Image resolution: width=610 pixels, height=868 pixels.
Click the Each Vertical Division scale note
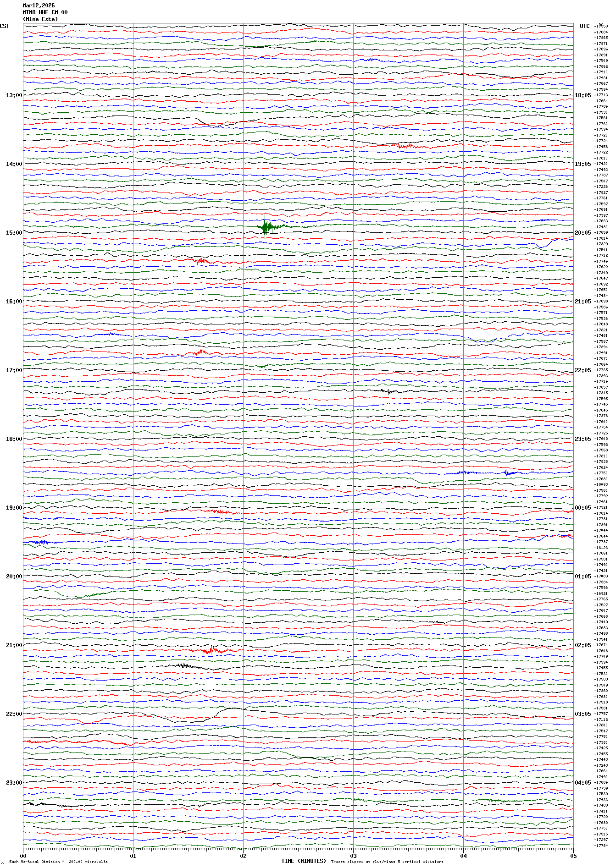[58, 862]
